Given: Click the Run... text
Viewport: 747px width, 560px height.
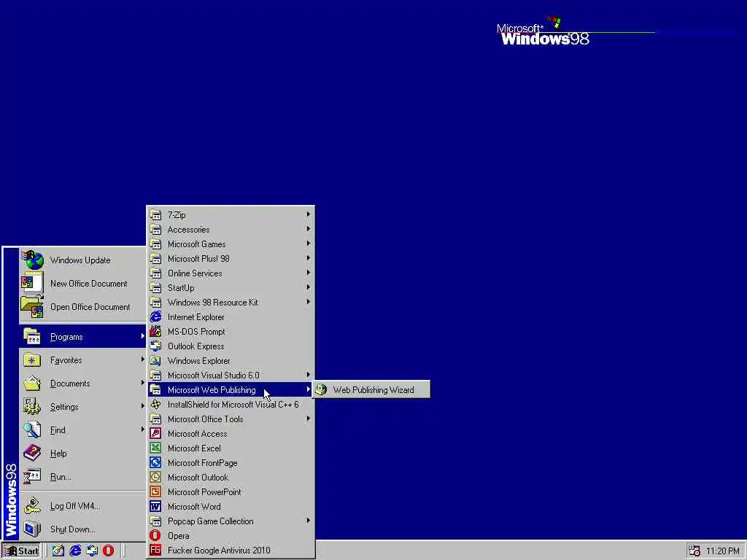Looking at the screenshot, I should pyautogui.click(x=61, y=477).
